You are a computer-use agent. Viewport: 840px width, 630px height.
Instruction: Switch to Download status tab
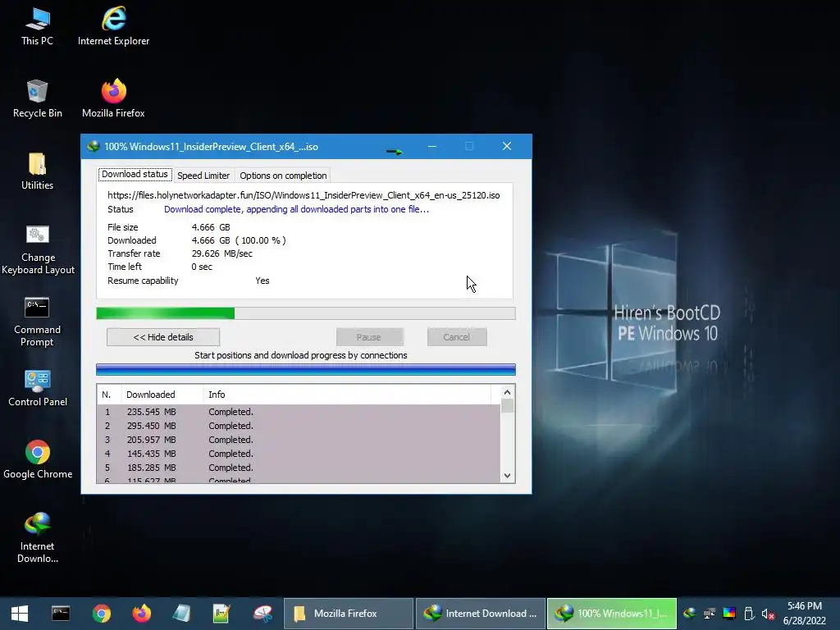point(135,174)
